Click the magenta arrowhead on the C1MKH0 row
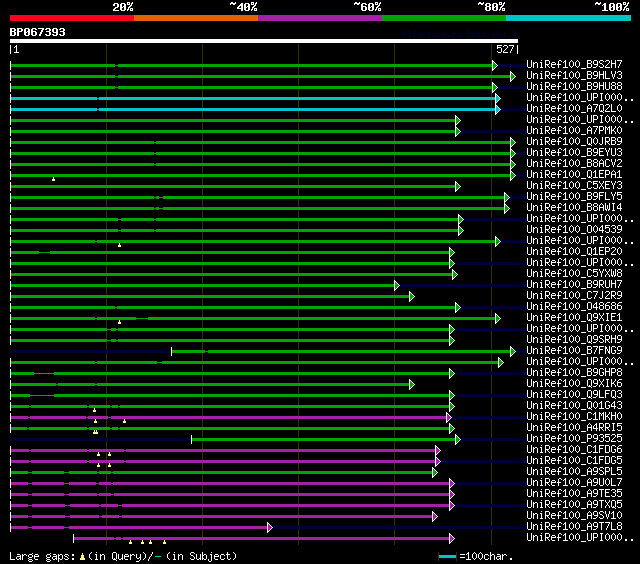This screenshot has width=640, height=564. coord(448,417)
